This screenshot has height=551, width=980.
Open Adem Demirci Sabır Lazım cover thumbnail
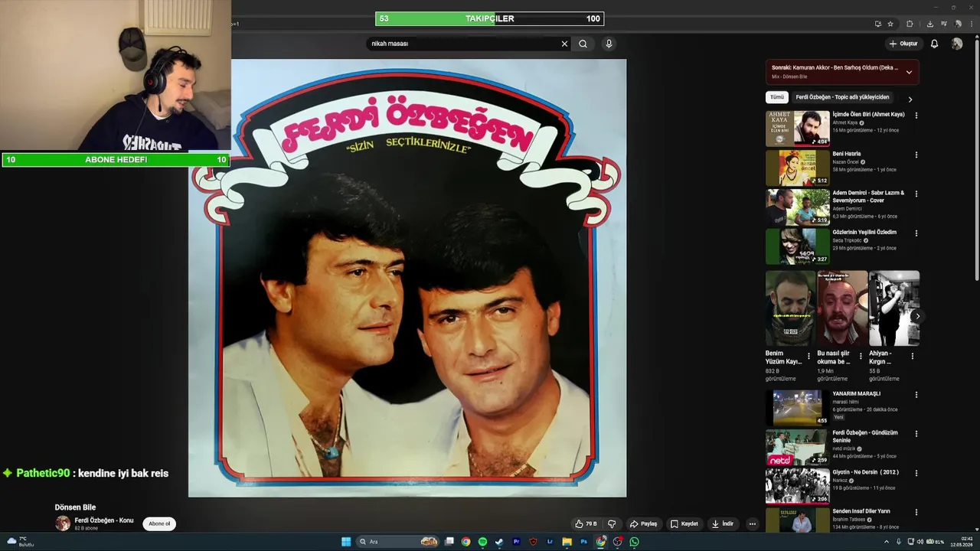tap(797, 207)
